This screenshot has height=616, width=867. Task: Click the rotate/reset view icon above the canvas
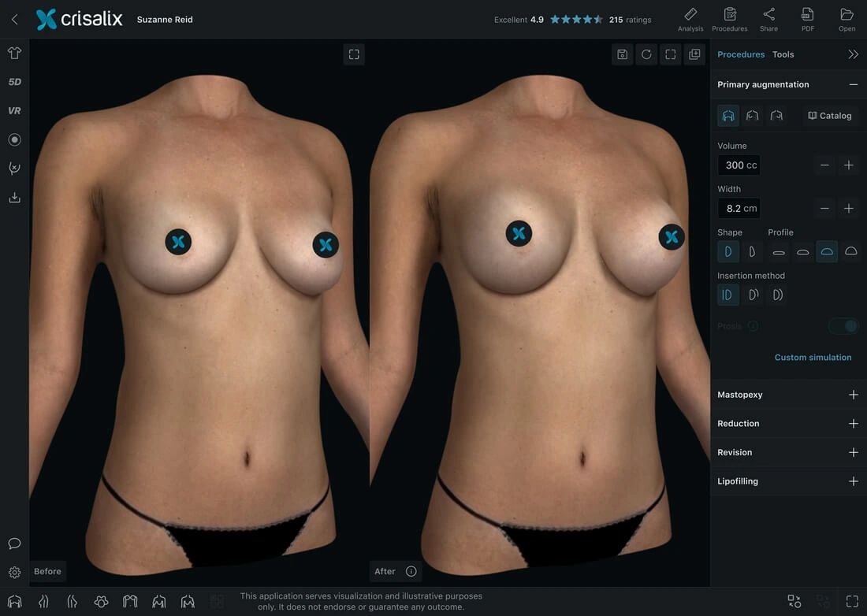coord(646,54)
